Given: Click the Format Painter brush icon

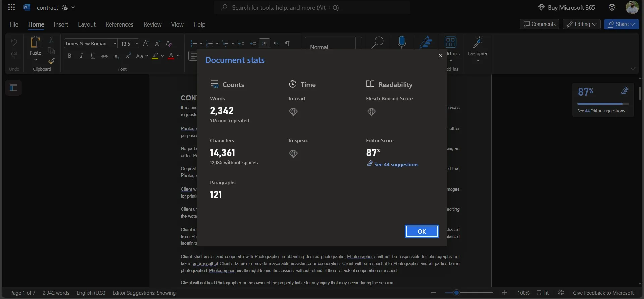Looking at the screenshot, I should coord(51,61).
